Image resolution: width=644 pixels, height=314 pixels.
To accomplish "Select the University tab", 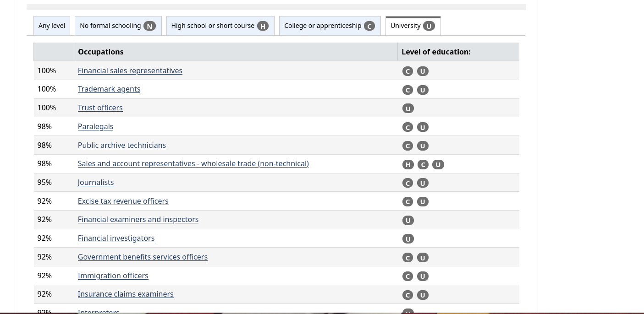I will click(413, 26).
